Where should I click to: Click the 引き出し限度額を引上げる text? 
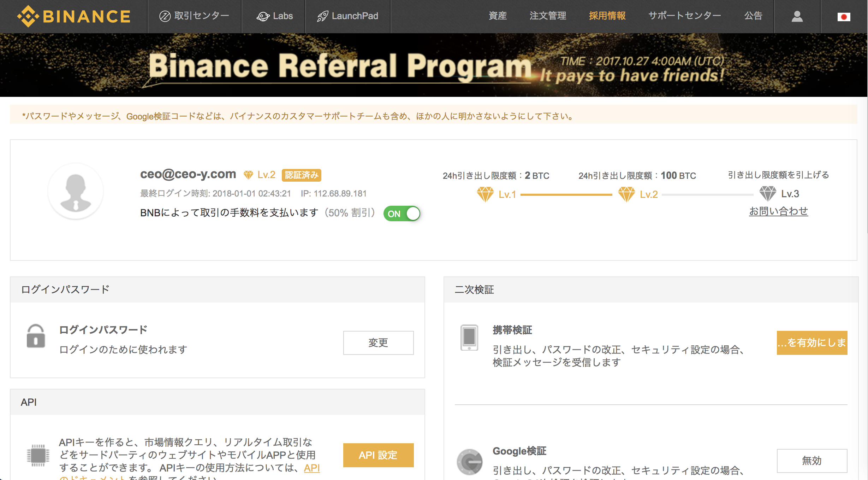pyautogui.click(x=778, y=175)
